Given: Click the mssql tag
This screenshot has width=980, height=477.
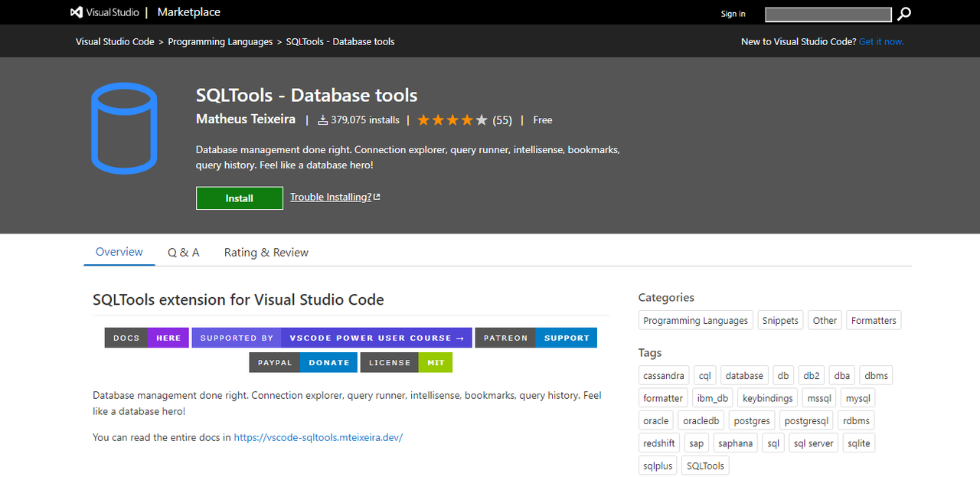Looking at the screenshot, I should [819, 398].
